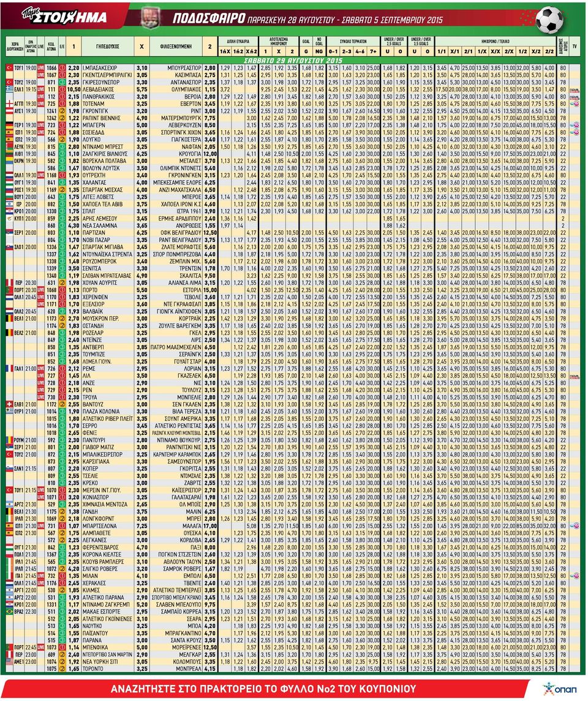Click the home team ΜΙΛΑΝ
Viewport: 588px width, 701px height.
pyautogui.click(x=89, y=576)
